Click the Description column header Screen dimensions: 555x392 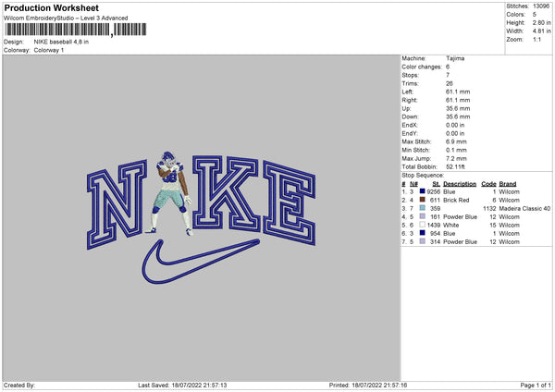coord(460,184)
